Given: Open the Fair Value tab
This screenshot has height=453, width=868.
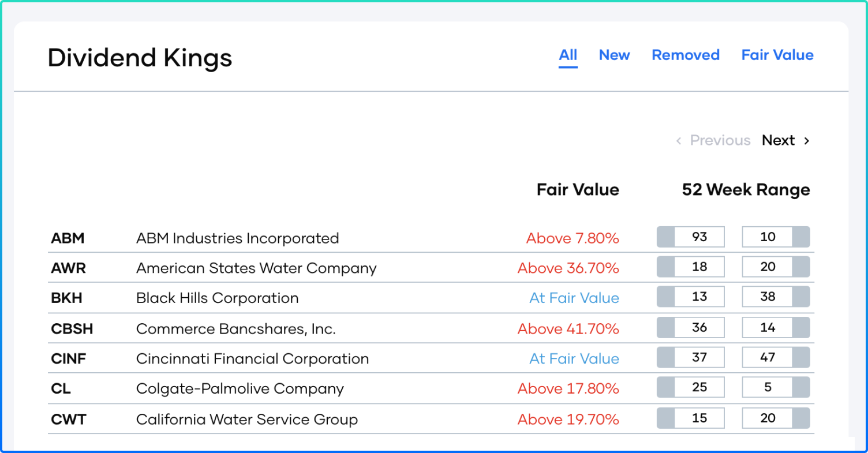Looking at the screenshot, I should pyautogui.click(x=777, y=55).
